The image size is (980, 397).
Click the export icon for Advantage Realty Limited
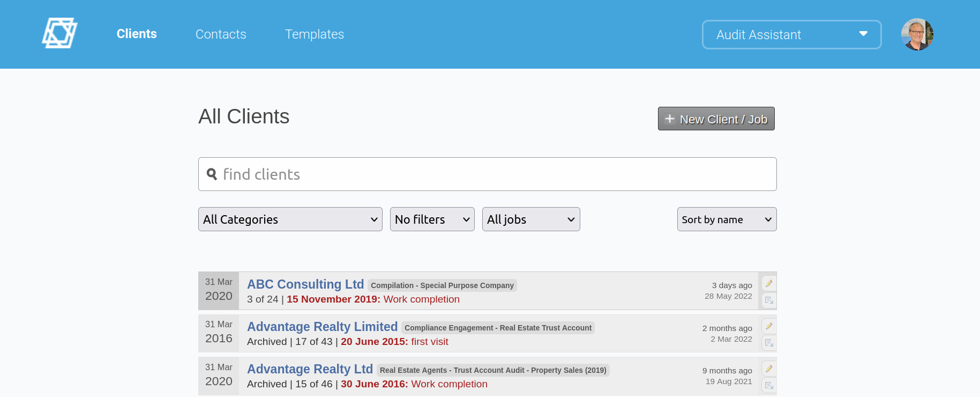click(769, 343)
